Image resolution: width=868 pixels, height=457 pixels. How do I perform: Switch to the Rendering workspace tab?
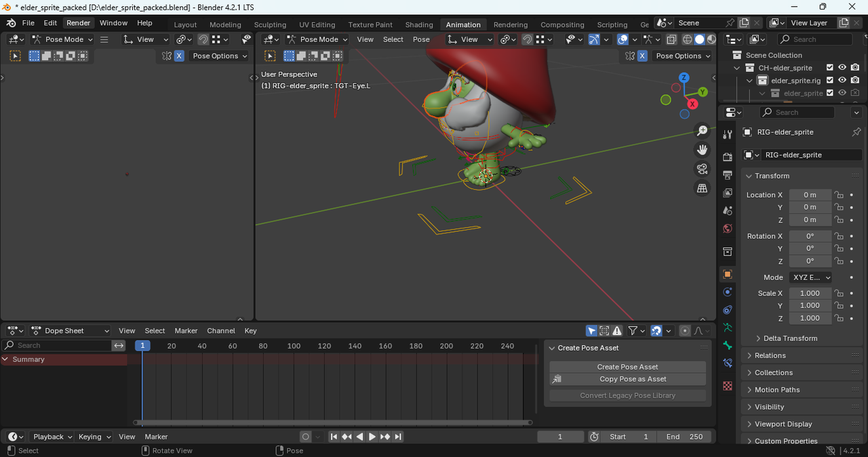(510, 24)
